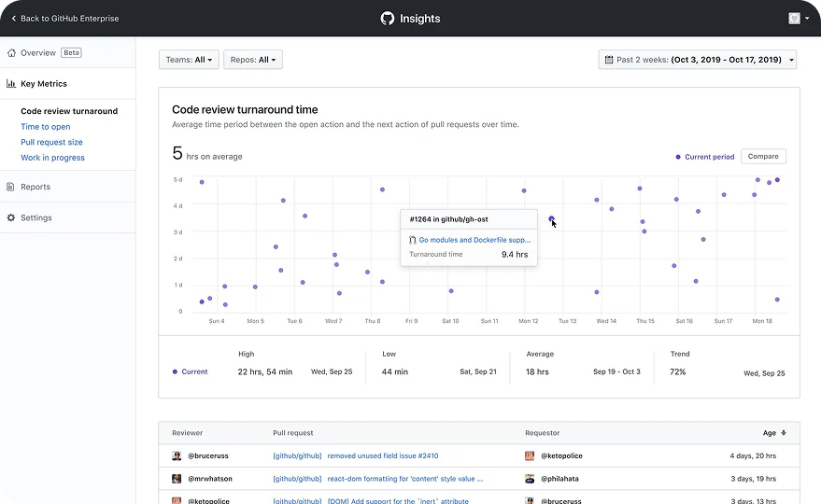Click the Reviewer column header
Screen dimensions: 821x504
click(188, 433)
